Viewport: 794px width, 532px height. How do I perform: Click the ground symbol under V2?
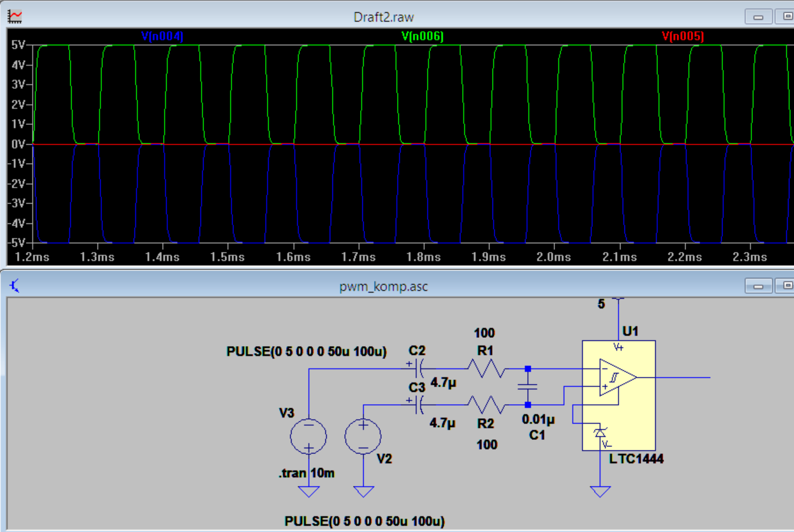tap(364, 492)
